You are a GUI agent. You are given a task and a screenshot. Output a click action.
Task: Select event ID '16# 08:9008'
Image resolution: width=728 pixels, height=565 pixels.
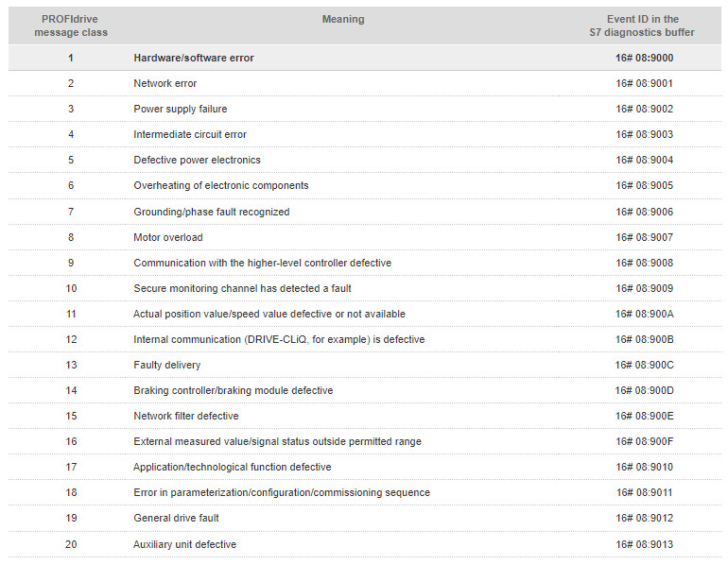click(x=645, y=263)
